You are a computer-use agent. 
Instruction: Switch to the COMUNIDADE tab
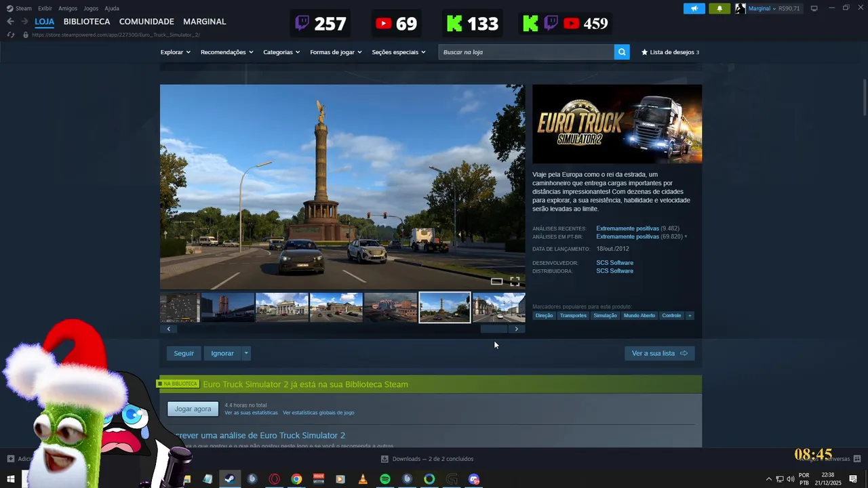(x=146, y=22)
